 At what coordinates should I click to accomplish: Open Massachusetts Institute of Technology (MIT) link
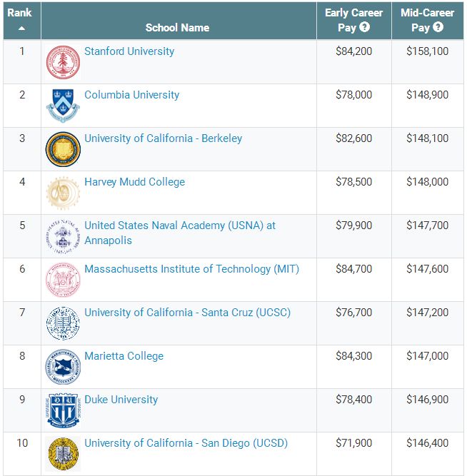[191, 269]
